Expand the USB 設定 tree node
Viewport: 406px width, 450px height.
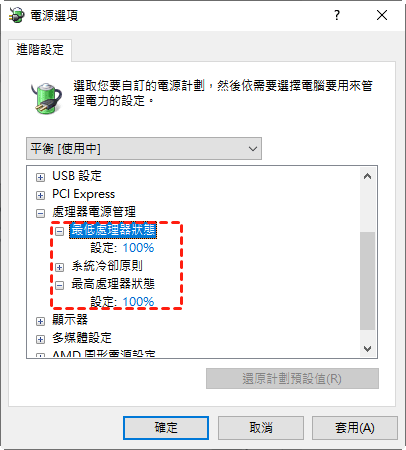(40, 177)
